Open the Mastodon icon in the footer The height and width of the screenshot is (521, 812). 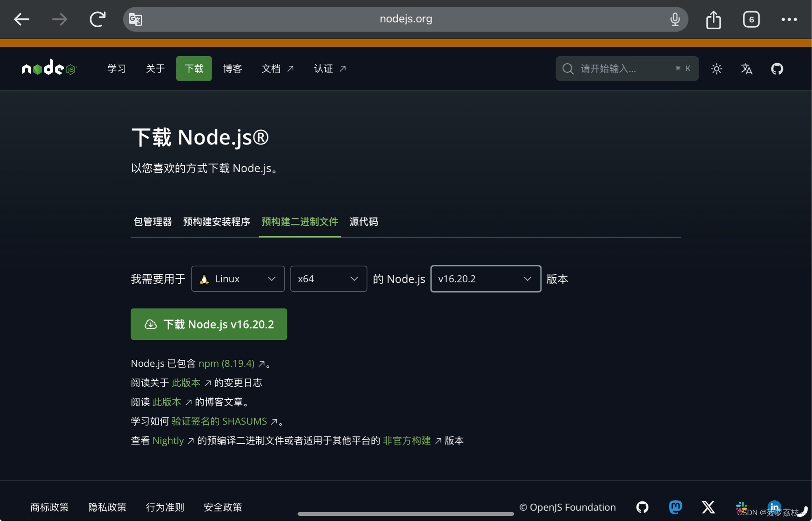(675, 507)
